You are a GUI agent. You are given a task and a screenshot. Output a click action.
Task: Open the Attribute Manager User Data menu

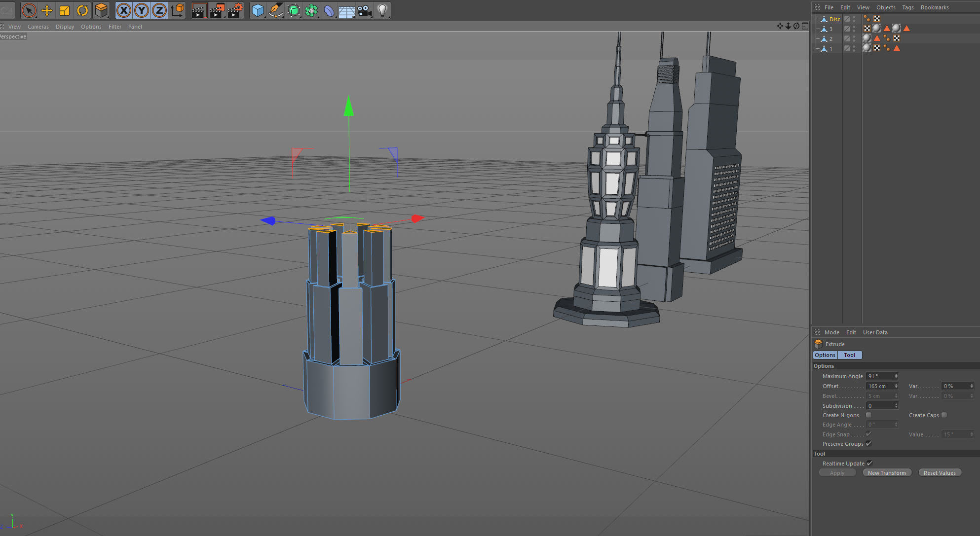[875, 332]
